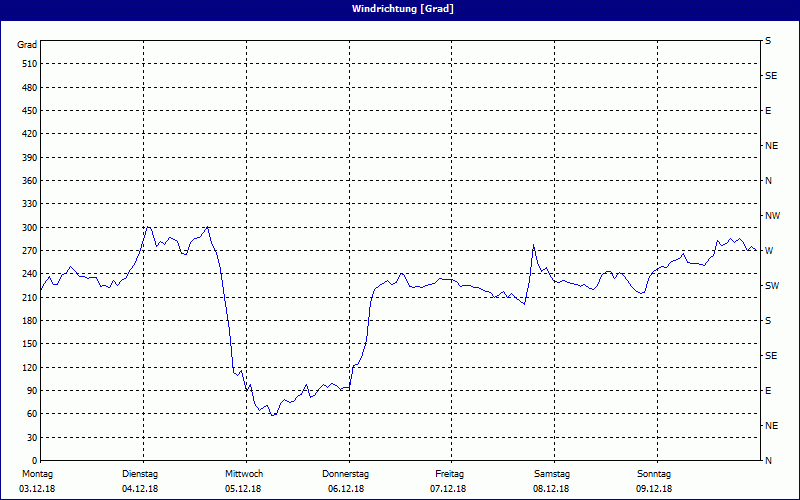
Task: Click the "Montag" day label
Action: pos(37,474)
